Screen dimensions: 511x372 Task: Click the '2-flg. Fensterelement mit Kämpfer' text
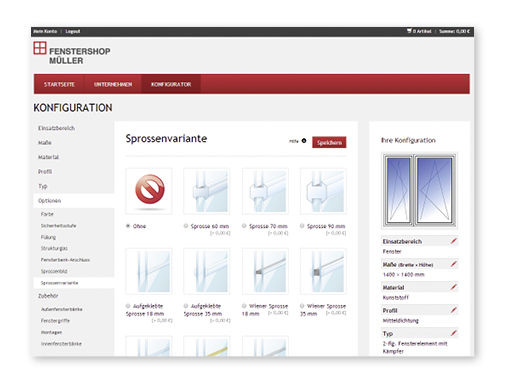pyautogui.click(x=415, y=347)
